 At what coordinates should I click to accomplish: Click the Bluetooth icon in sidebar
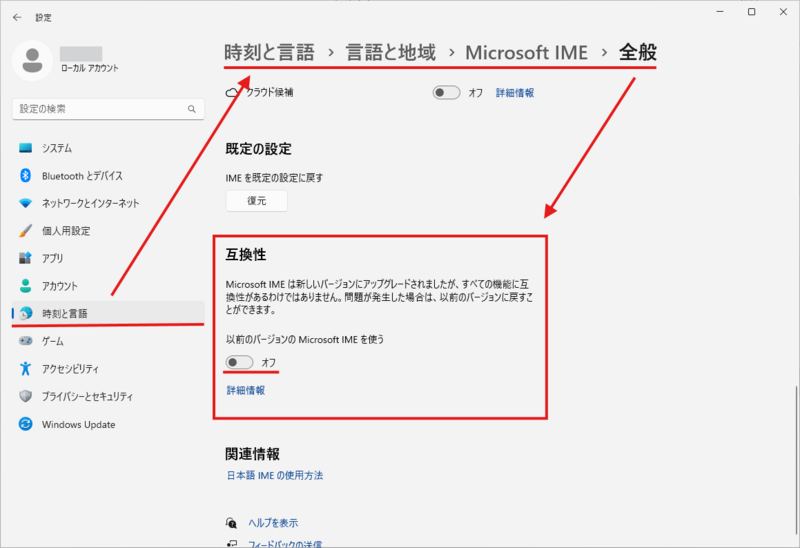coord(26,176)
